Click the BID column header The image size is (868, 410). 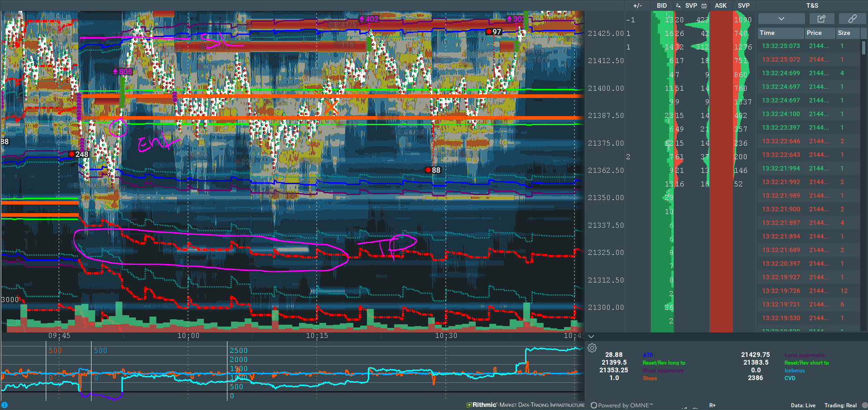click(x=662, y=5)
